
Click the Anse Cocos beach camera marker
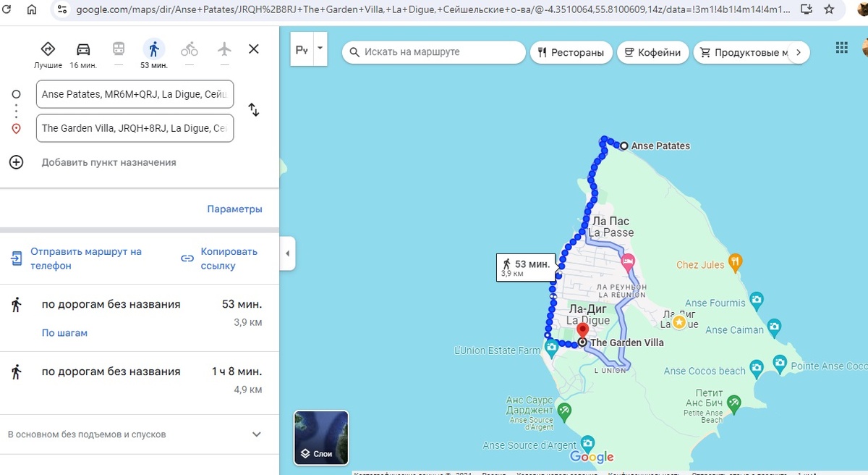tap(756, 367)
